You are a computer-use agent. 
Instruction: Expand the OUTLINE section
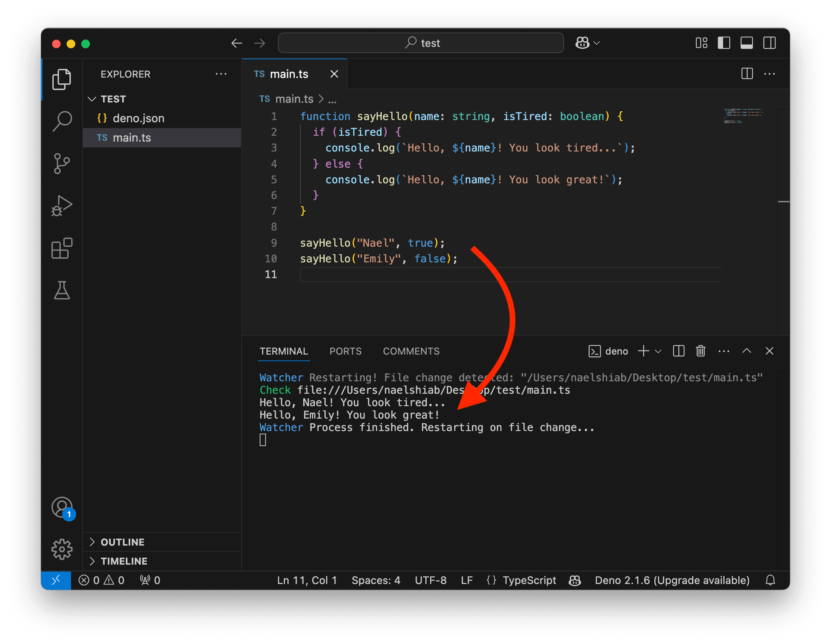click(x=162, y=542)
